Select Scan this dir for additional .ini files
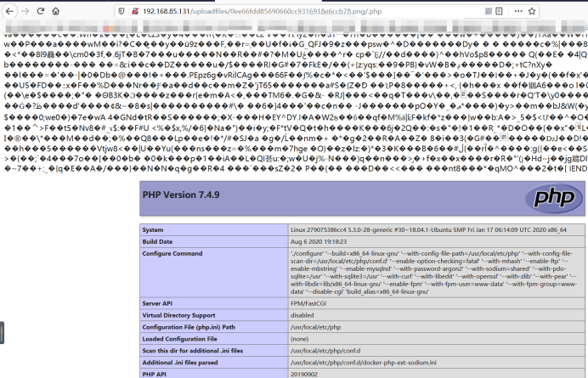Viewport: 588px width, 378px height. [192, 351]
